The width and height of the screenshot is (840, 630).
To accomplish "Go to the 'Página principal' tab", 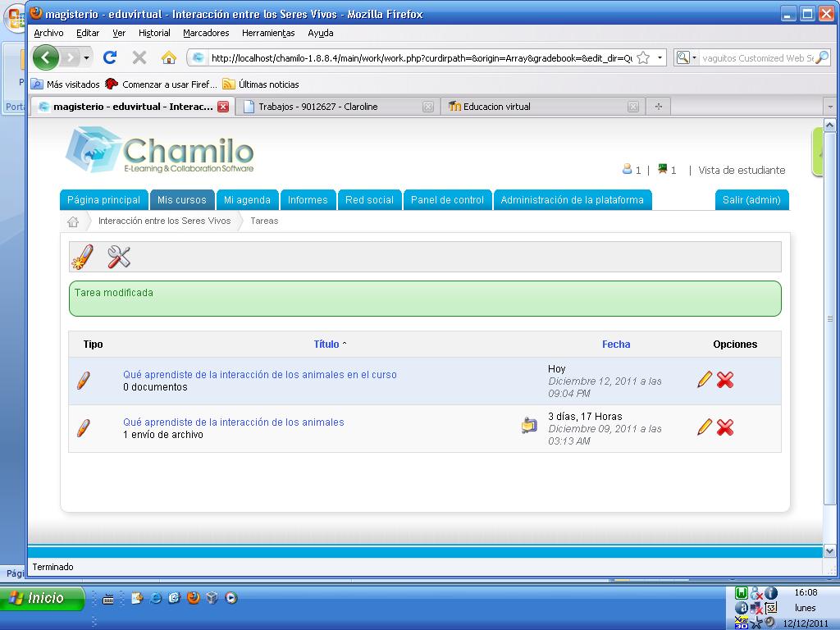I will point(104,200).
